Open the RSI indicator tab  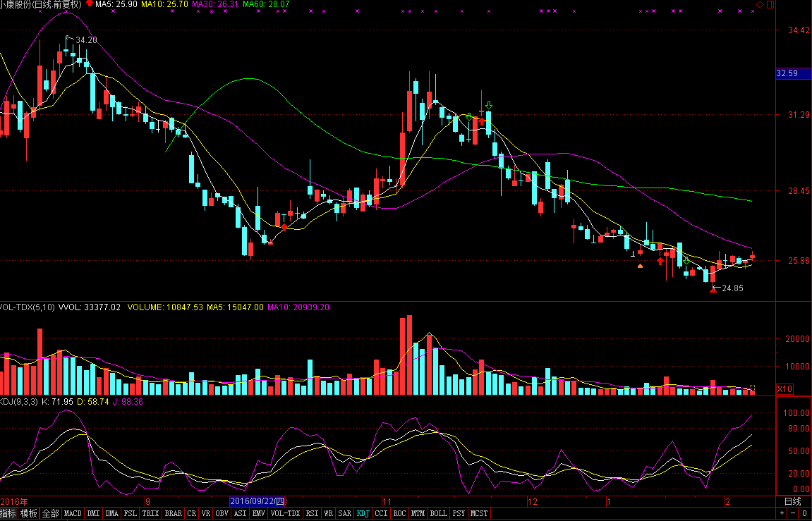pyautogui.click(x=312, y=513)
